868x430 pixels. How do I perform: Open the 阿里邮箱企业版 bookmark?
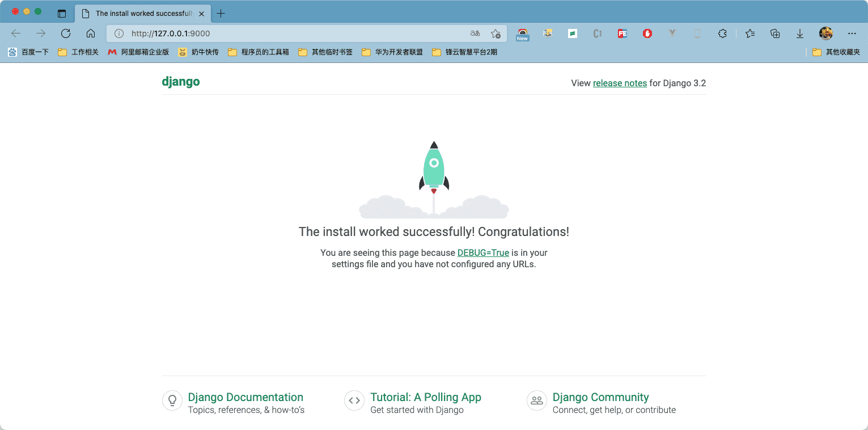138,52
